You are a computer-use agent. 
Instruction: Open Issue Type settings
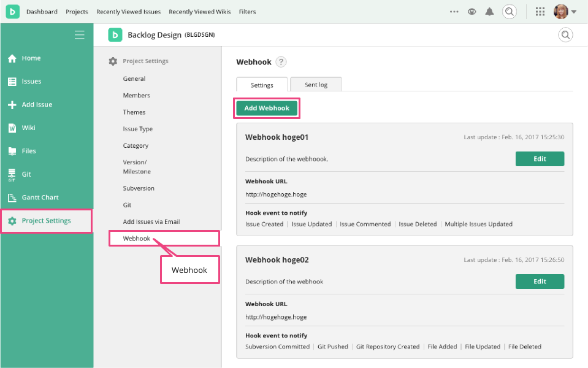point(138,129)
